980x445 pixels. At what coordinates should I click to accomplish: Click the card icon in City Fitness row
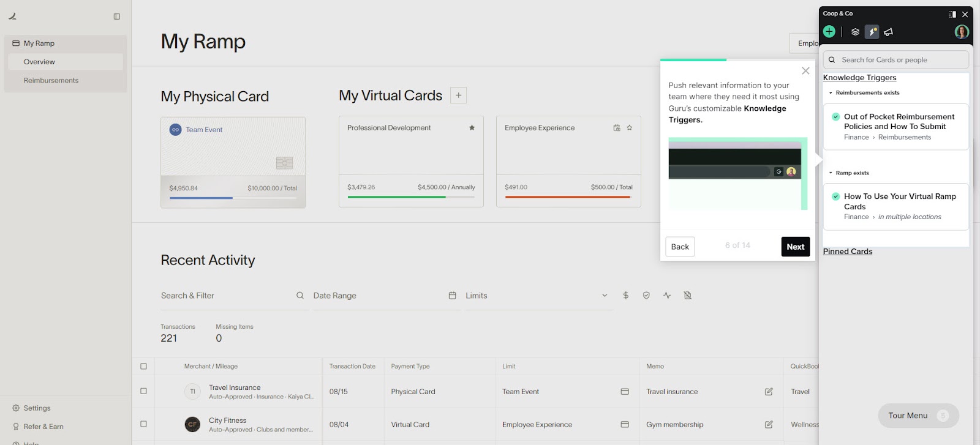click(x=625, y=425)
